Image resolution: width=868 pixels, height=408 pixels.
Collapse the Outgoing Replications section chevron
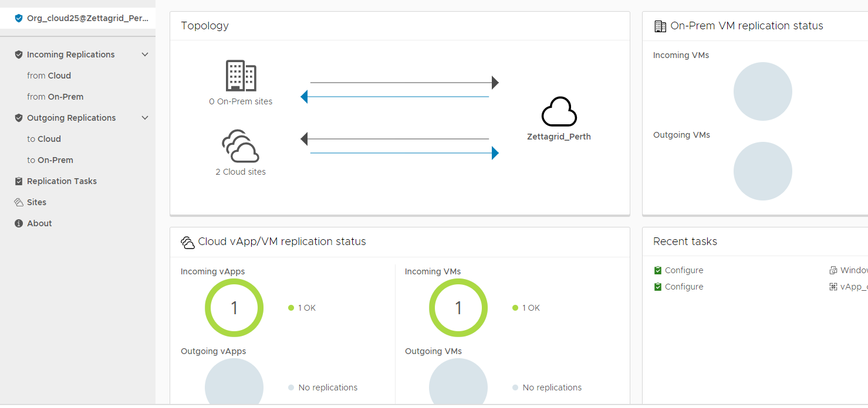(x=145, y=118)
